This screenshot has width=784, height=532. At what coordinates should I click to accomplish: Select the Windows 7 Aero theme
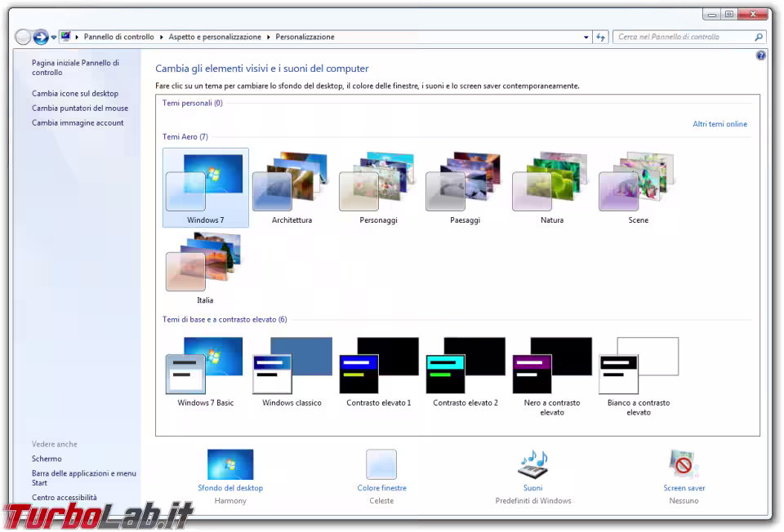(x=205, y=188)
